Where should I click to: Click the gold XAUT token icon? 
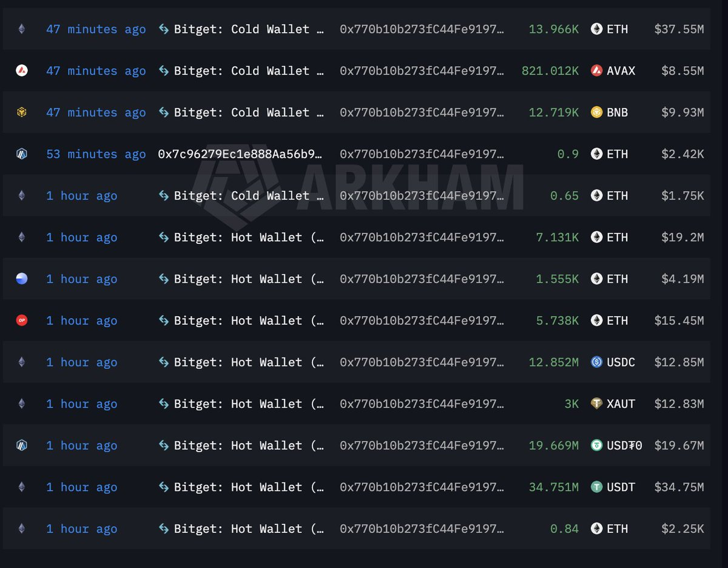point(597,404)
